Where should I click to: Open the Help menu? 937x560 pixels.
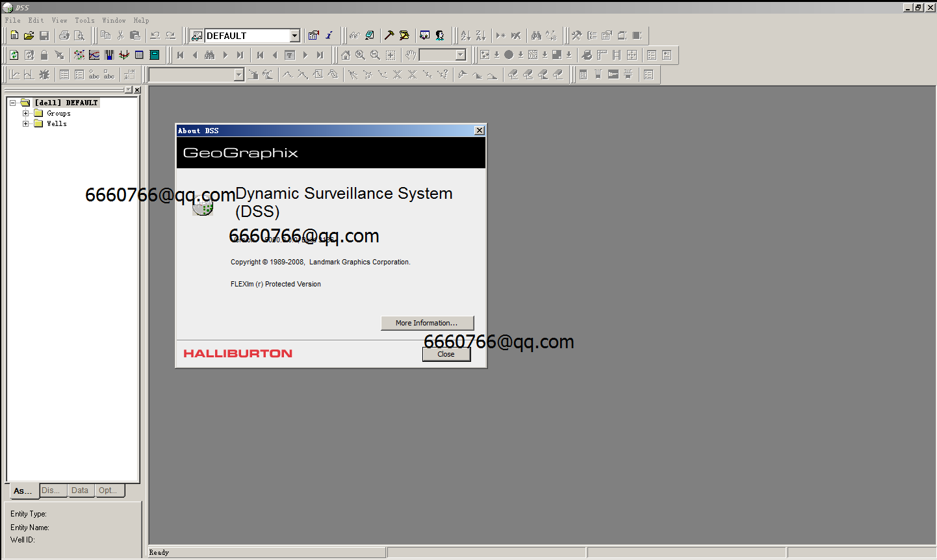[x=141, y=20]
